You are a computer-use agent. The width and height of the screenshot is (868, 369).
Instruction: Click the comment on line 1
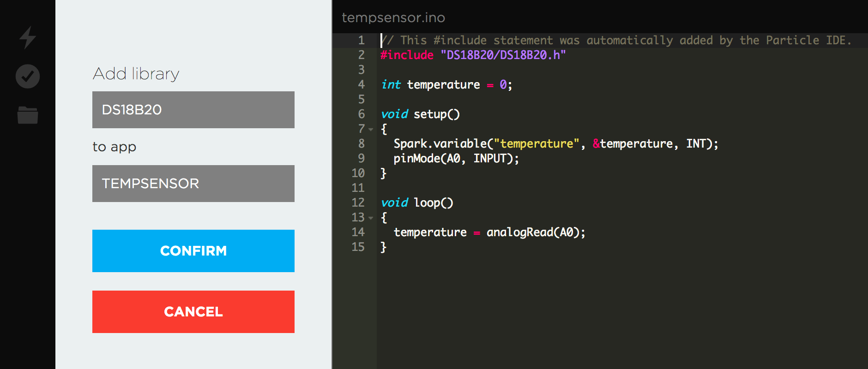616,40
